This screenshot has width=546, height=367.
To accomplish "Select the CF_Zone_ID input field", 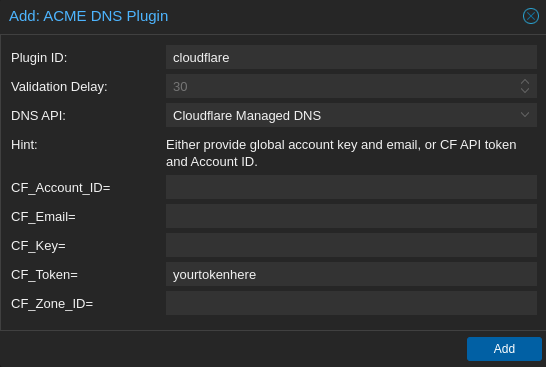I will point(351,303).
